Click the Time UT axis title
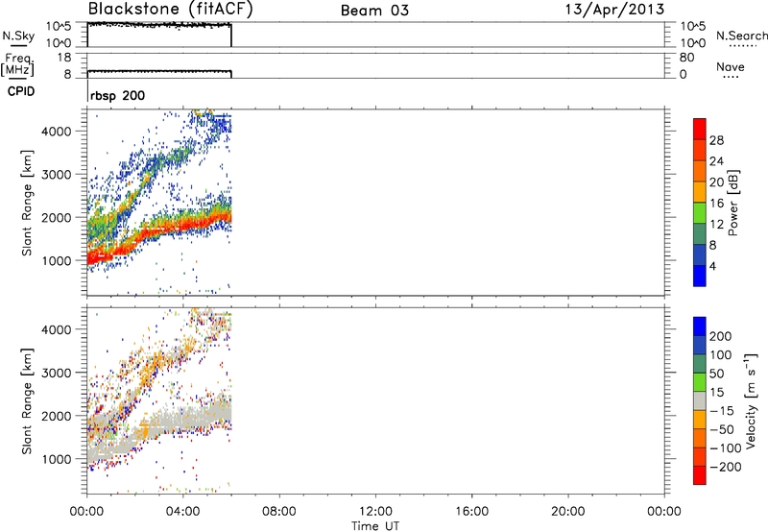Viewport: 768px width, 532px height. pos(375,526)
